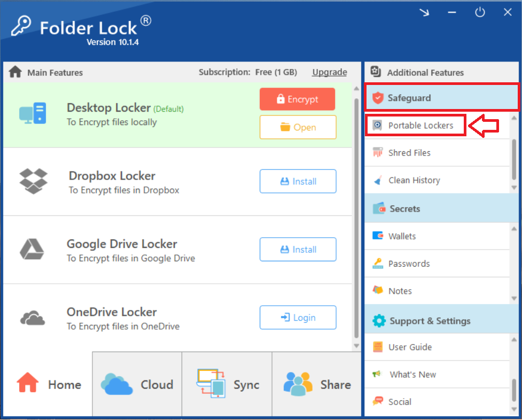522x420 pixels.
Task: Click Login for OneDrive Locker
Action: (298, 317)
